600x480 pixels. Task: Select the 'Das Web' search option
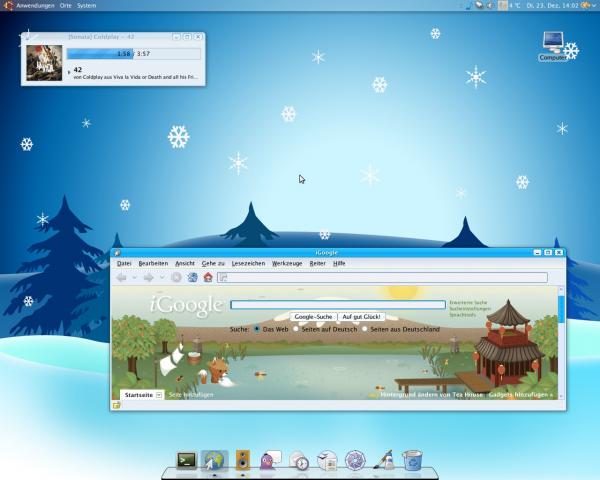click(257, 328)
